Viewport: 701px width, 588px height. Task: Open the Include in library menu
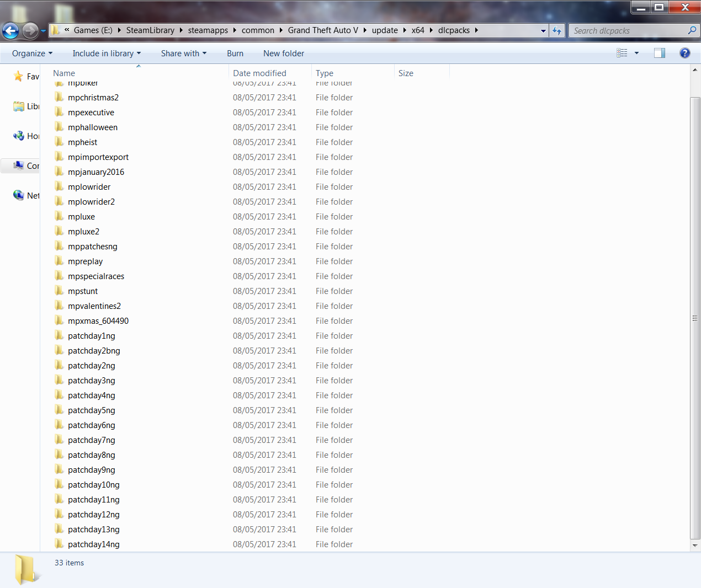(107, 54)
